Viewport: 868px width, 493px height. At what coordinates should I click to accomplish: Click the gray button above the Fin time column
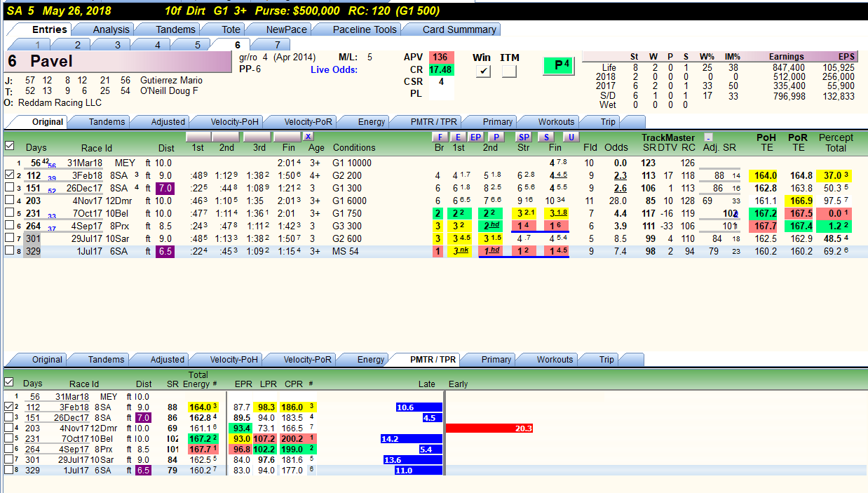(287, 137)
